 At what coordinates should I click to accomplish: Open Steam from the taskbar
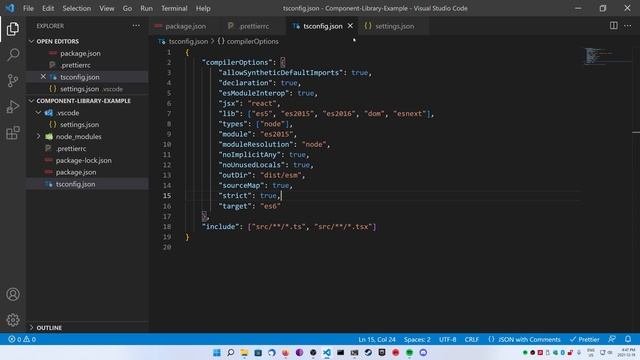coord(368,353)
